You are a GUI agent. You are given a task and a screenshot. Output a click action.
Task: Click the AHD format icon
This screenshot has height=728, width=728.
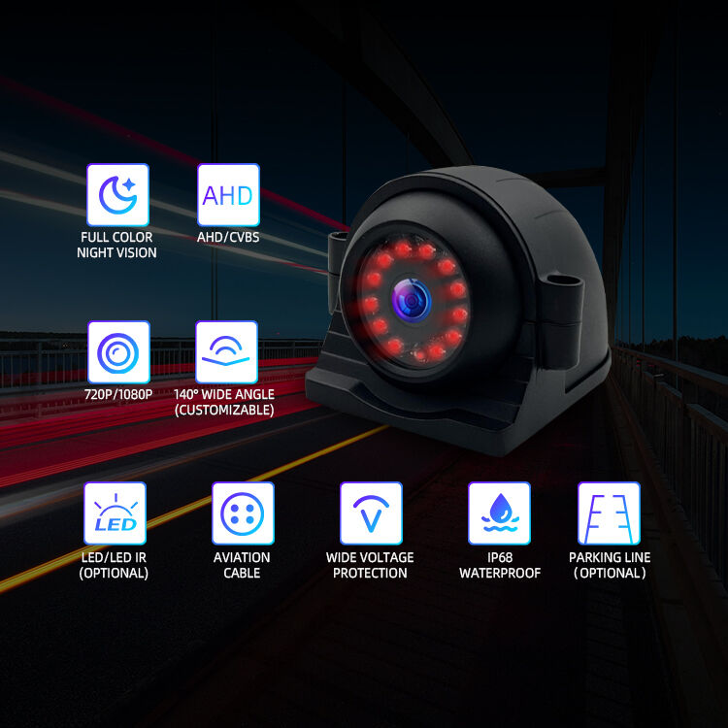228,195
